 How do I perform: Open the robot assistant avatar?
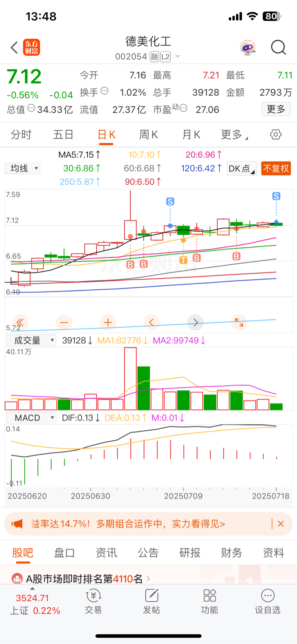tap(247, 47)
